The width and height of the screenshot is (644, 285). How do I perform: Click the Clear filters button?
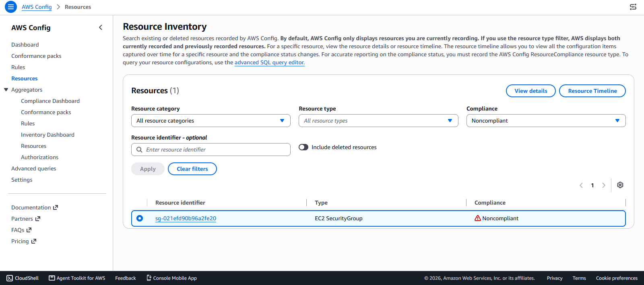192,169
